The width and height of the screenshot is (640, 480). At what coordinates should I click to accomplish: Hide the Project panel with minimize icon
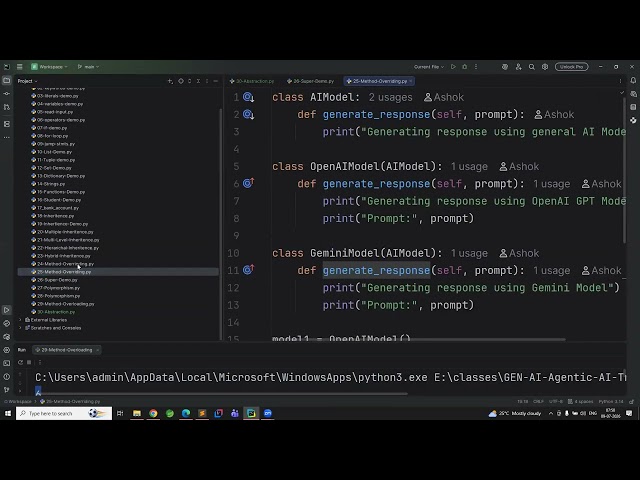[x=216, y=81]
